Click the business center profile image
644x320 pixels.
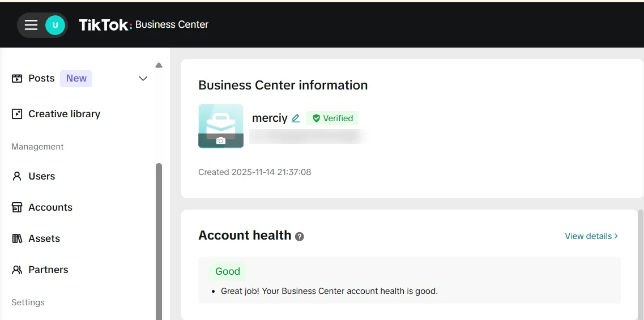[221, 126]
